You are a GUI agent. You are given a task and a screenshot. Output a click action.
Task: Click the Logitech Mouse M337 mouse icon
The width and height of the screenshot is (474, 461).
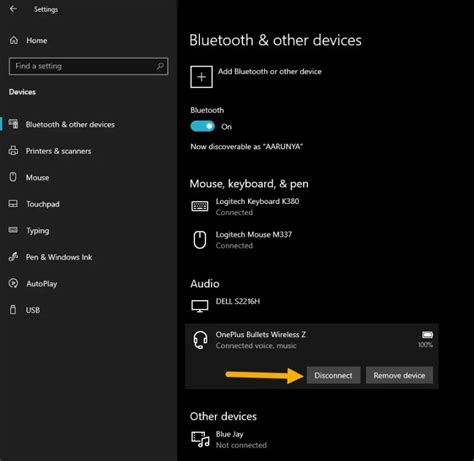click(200, 240)
